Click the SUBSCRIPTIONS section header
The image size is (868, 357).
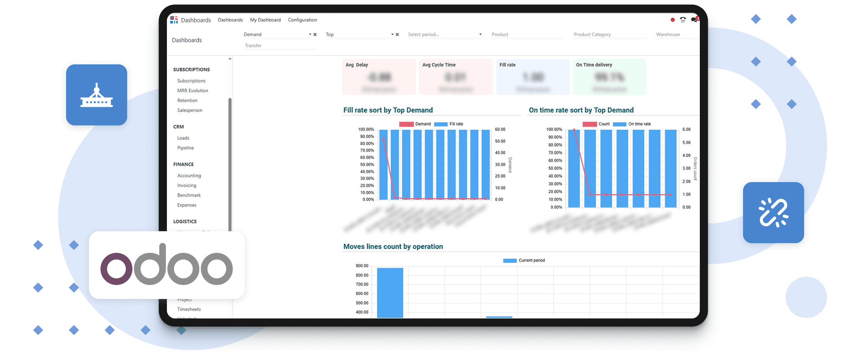click(x=191, y=69)
